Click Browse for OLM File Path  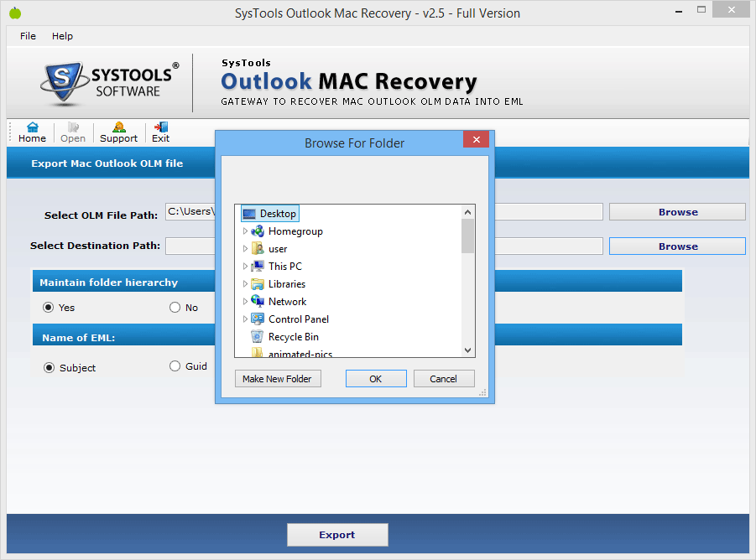[x=677, y=212]
